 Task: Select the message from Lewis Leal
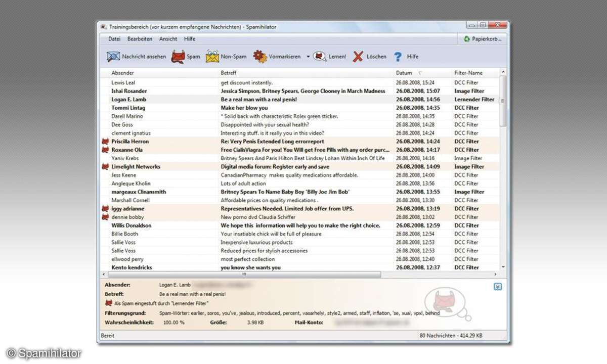click(299, 82)
